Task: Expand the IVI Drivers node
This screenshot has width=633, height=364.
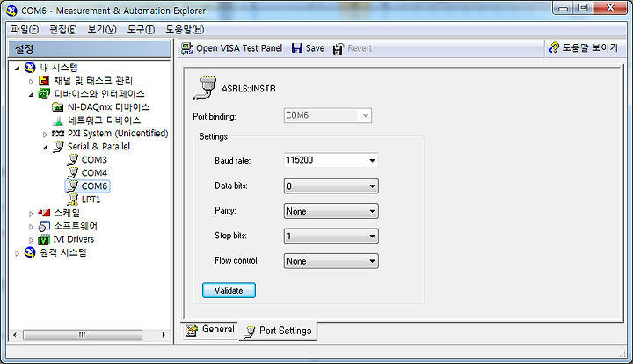Action: point(31,240)
